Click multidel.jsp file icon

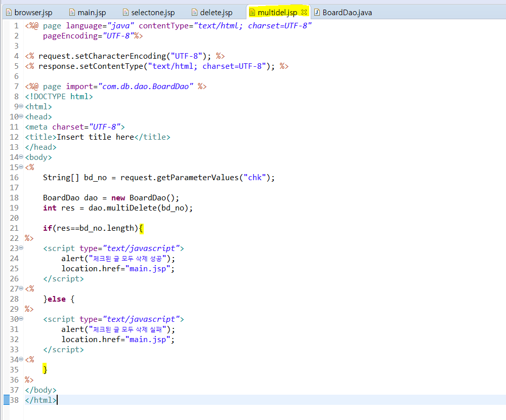pos(252,13)
